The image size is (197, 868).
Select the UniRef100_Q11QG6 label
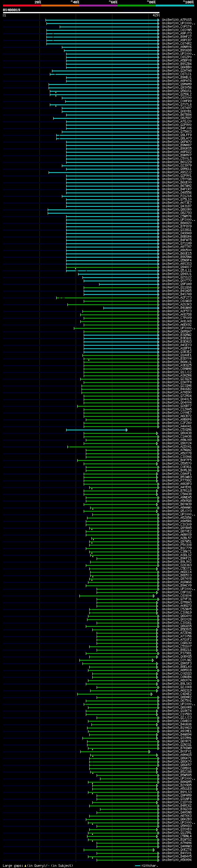tap(177, 287)
